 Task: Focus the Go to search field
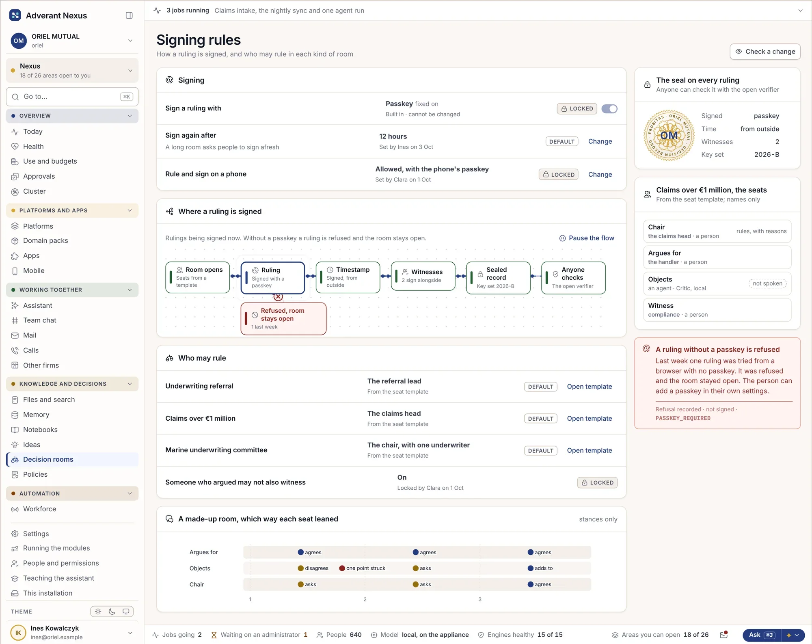pyautogui.click(x=72, y=97)
